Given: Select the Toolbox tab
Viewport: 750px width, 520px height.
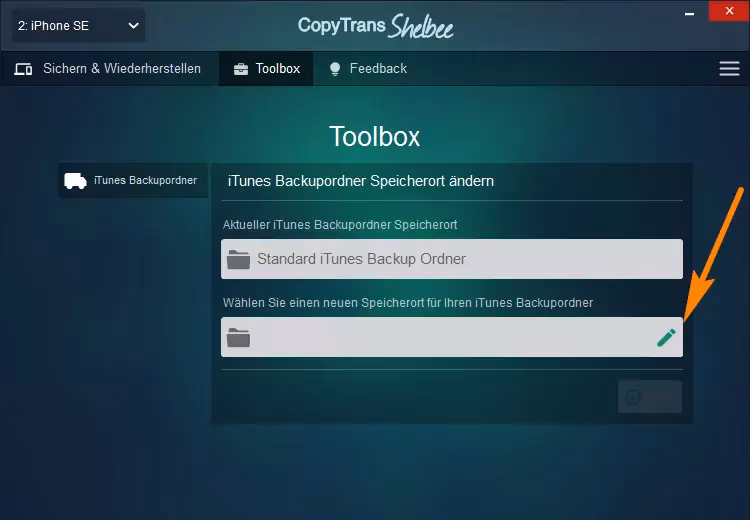Looking at the screenshot, I should point(266,68).
